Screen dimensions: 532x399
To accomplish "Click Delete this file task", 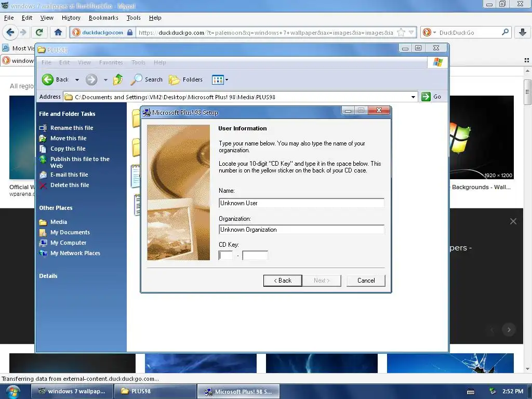I will tap(70, 185).
